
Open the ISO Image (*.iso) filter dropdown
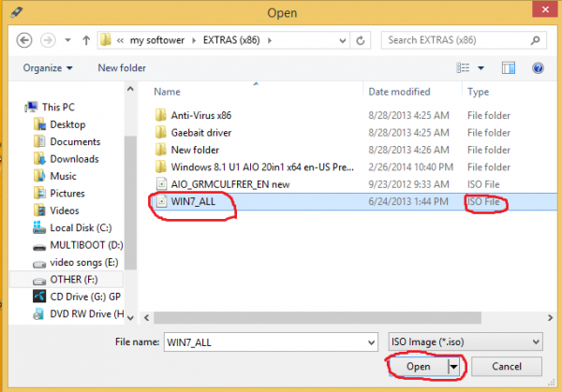tap(466, 341)
